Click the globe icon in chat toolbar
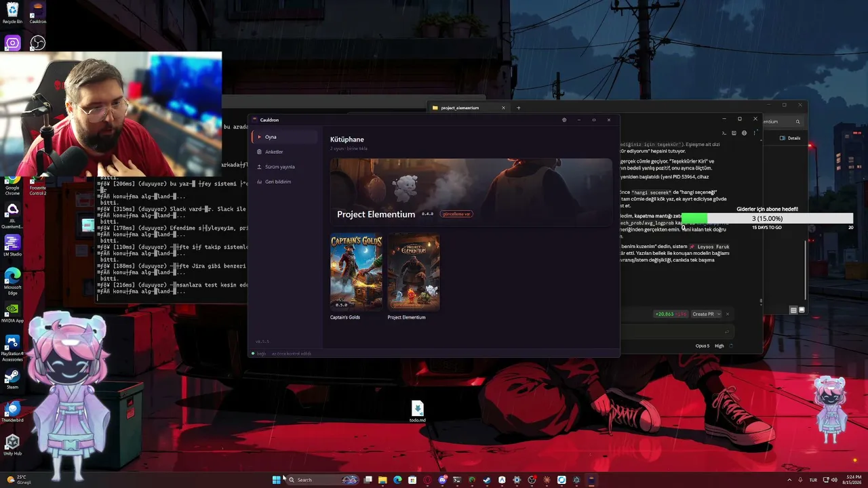This screenshot has height=488, width=868. tap(744, 133)
